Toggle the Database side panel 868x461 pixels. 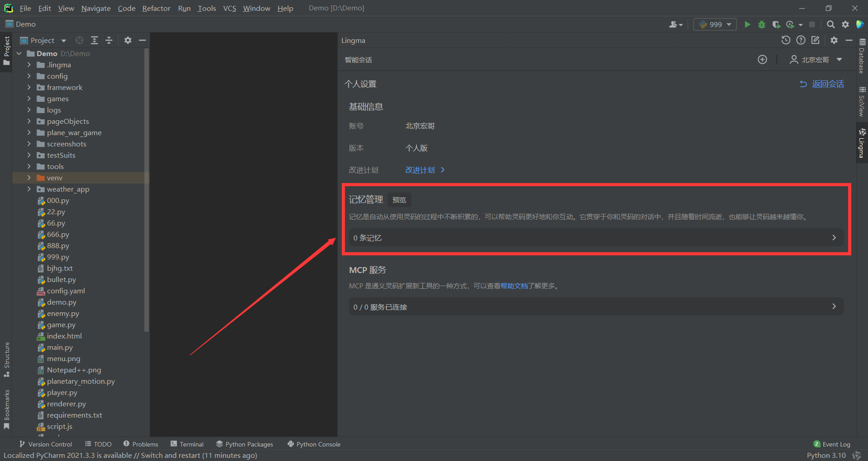pyautogui.click(x=862, y=56)
